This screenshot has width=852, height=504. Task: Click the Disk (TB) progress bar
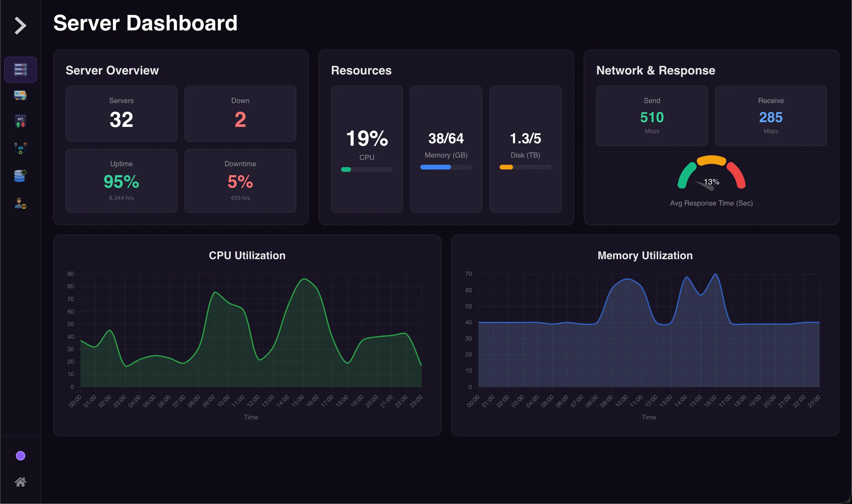click(x=525, y=167)
